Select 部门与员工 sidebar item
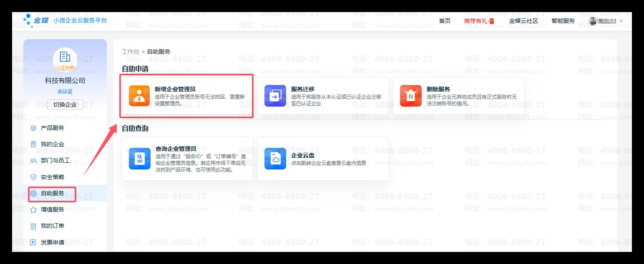The width and height of the screenshot is (644, 264). click(55, 161)
